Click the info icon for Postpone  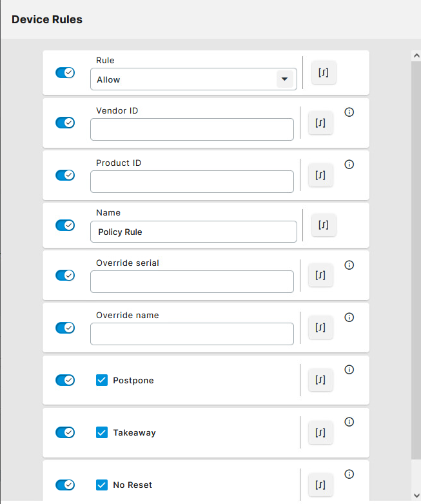pos(349,370)
